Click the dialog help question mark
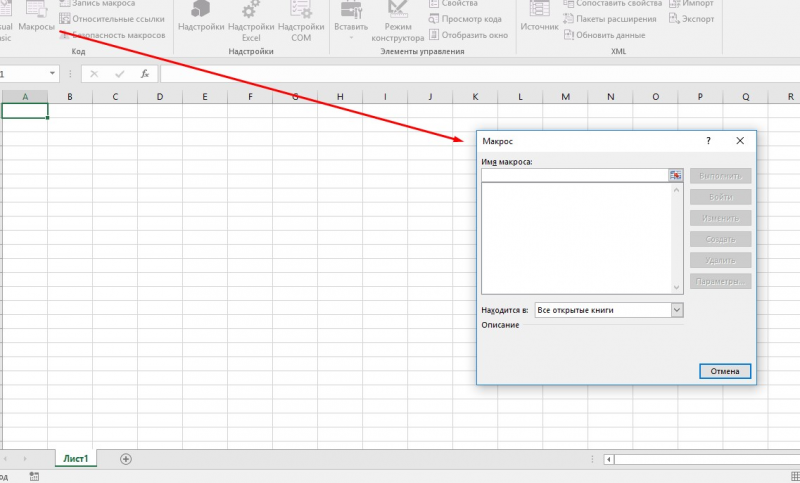Screen dimensions: 800x483 (708, 142)
